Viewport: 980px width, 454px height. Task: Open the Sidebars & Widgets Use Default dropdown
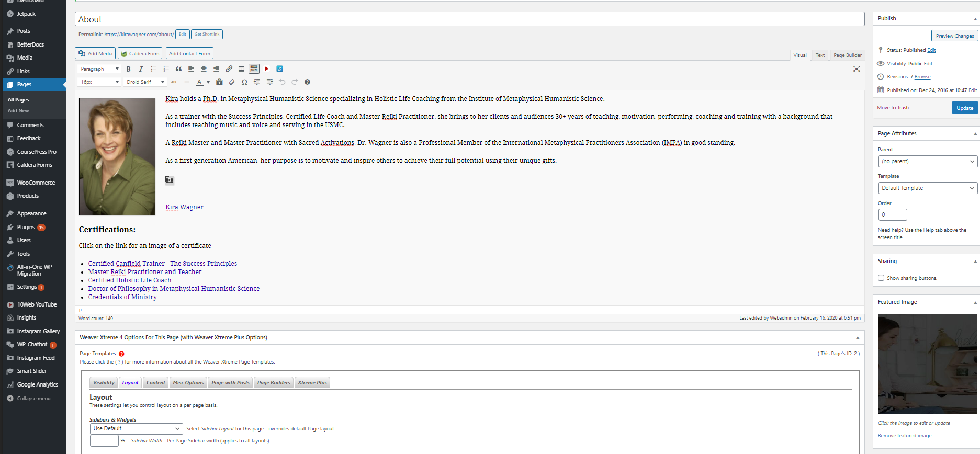point(137,429)
